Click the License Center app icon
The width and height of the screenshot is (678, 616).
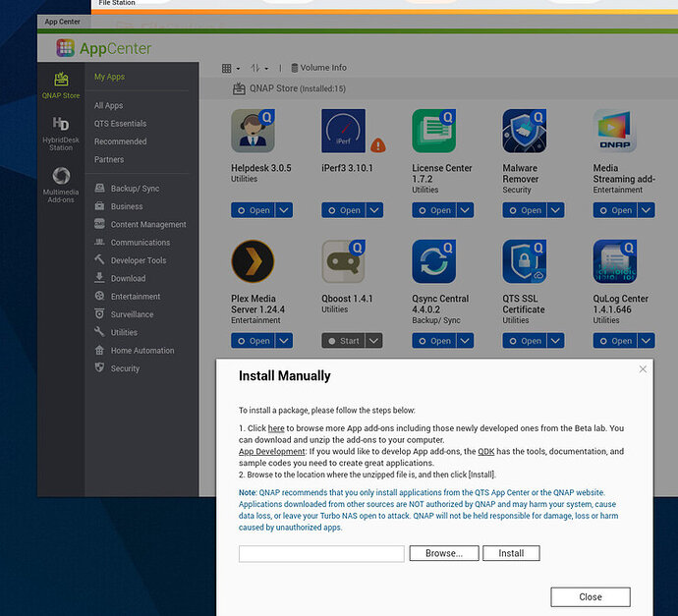click(433, 131)
